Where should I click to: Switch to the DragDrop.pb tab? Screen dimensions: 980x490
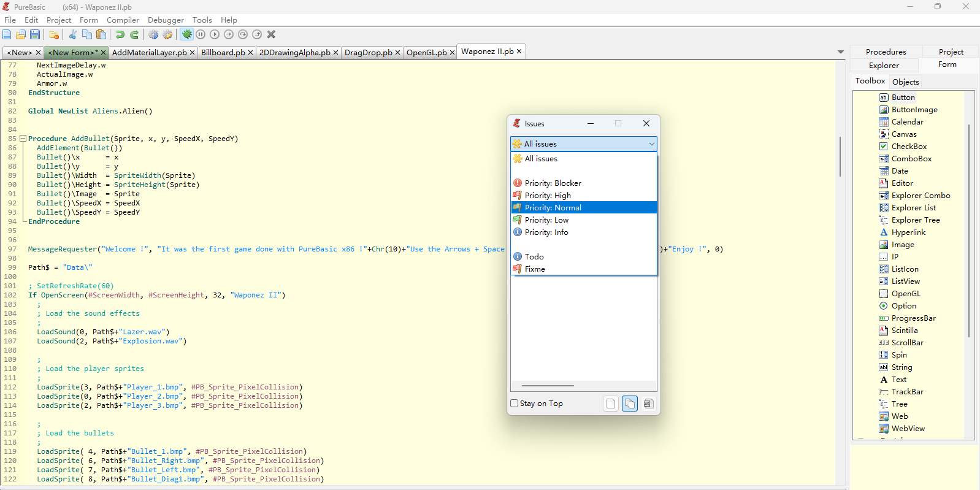pyautogui.click(x=368, y=53)
